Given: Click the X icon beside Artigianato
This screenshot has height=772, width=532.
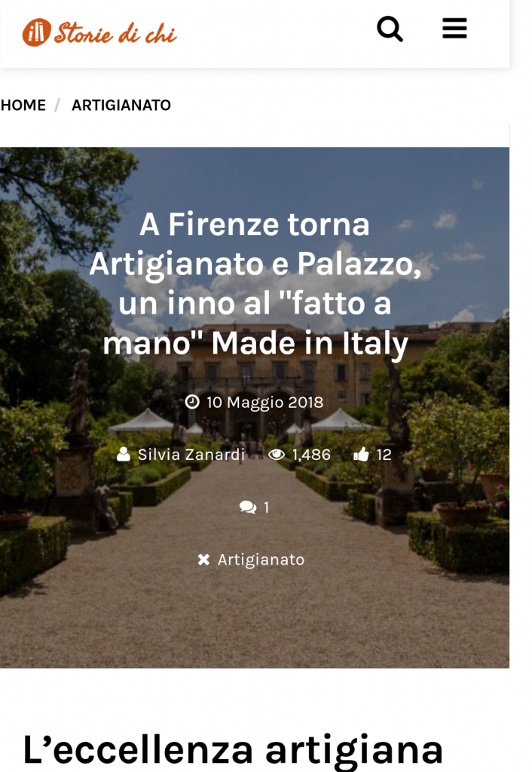Looking at the screenshot, I should [203, 560].
